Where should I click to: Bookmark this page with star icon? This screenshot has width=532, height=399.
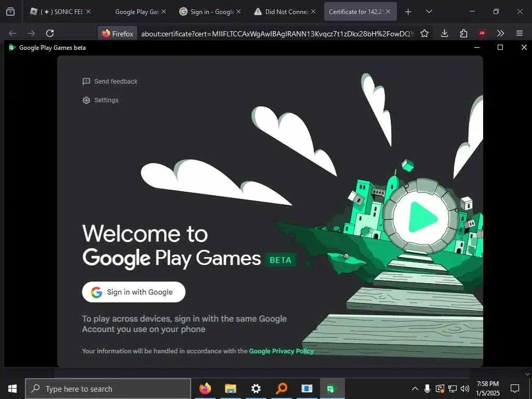click(x=424, y=33)
